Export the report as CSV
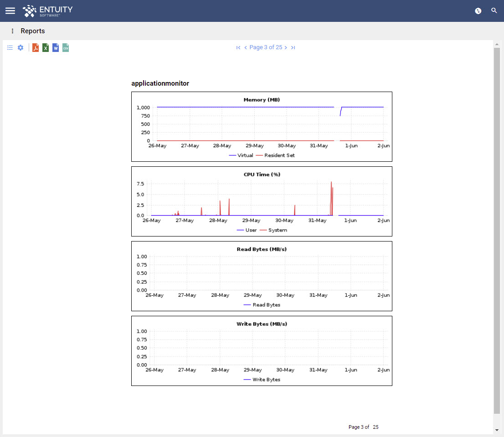504x437 pixels. tap(66, 47)
